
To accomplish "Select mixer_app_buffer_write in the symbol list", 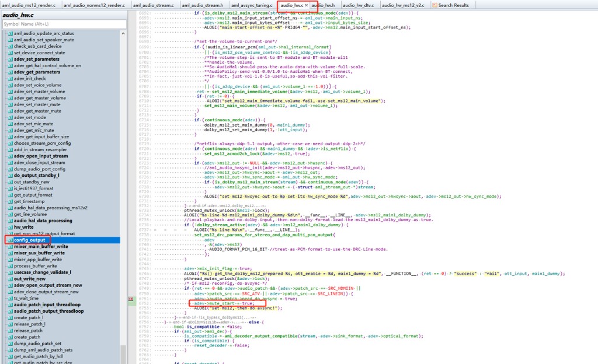I will pos(38,260).
